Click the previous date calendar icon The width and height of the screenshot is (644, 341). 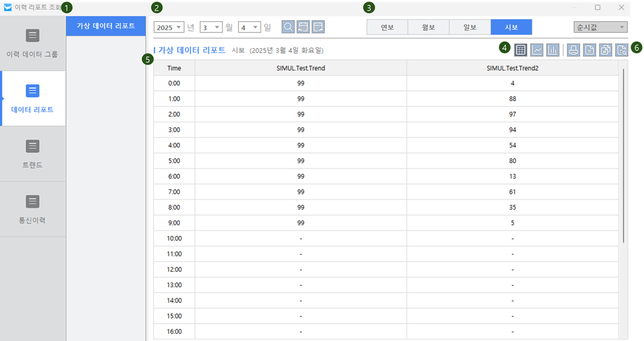coord(303,27)
